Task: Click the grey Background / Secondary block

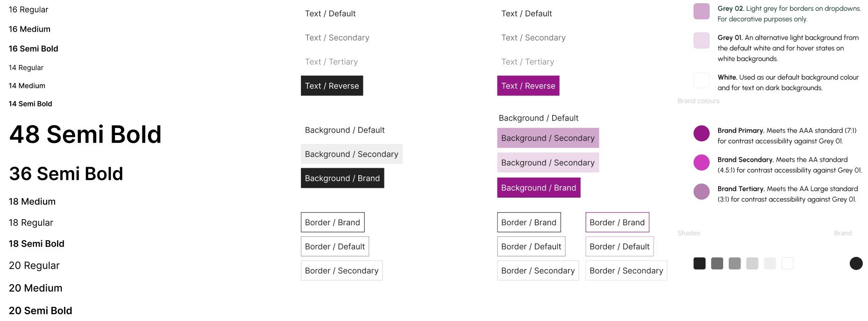Action: (351, 154)
